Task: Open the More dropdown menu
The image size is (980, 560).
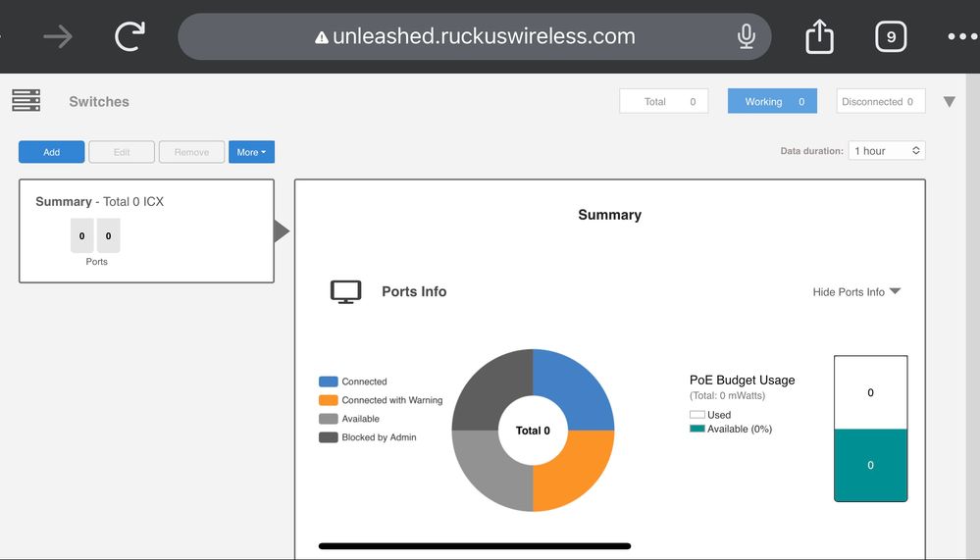Action: click(251, 152)
